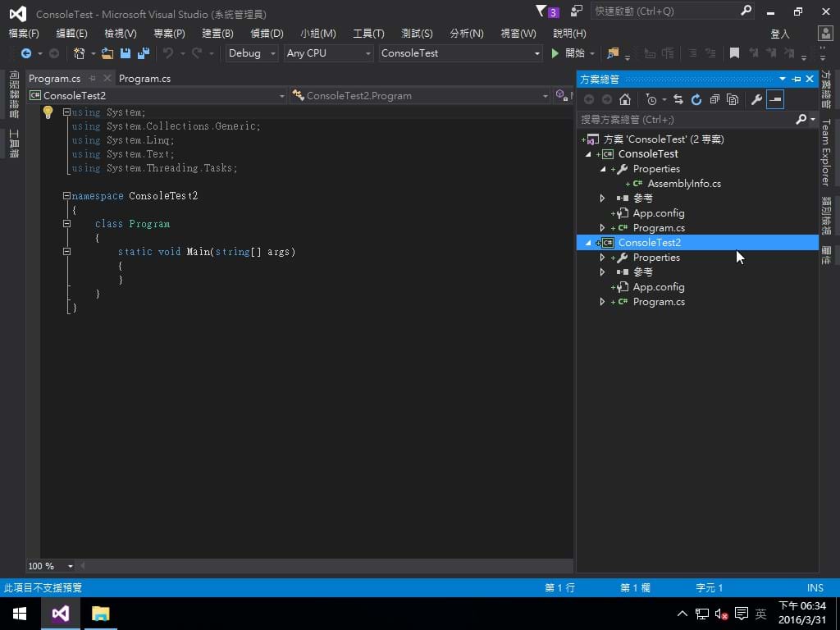The width and height of the screenshot is (840, 630).
Task: Open the 建置(B) menu
Action: point(217,33)
